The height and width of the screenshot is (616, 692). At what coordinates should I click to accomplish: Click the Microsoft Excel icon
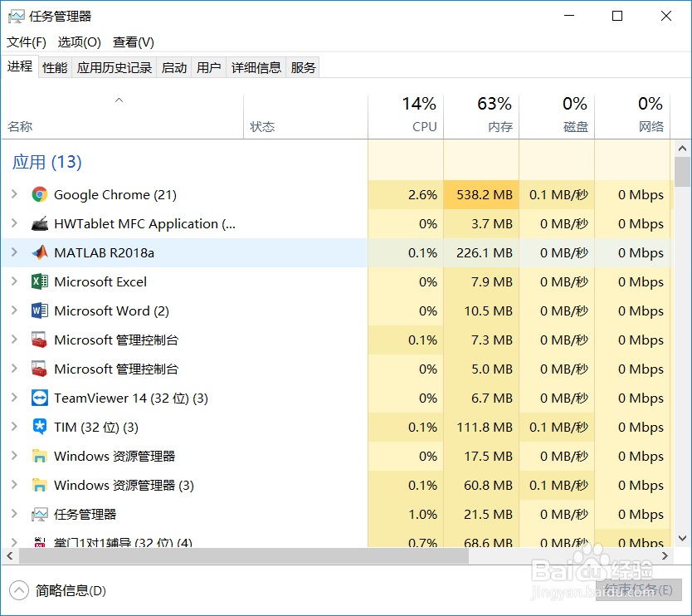point(39,282)
